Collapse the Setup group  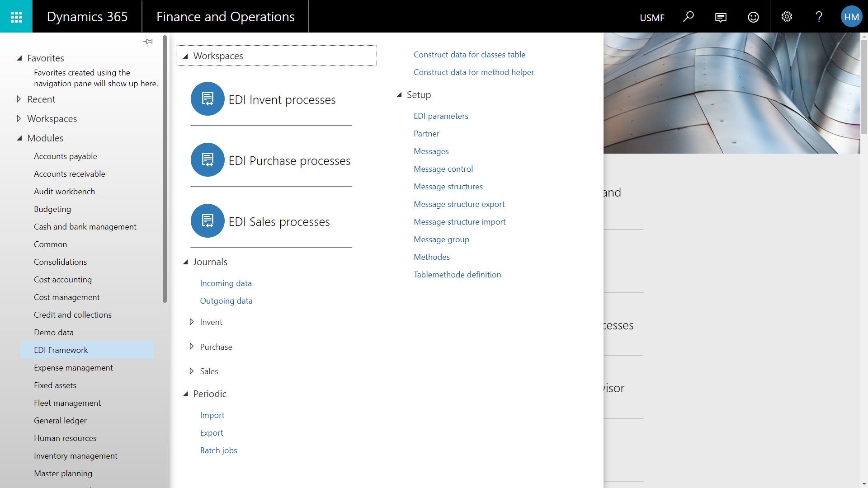pos(399,95)
